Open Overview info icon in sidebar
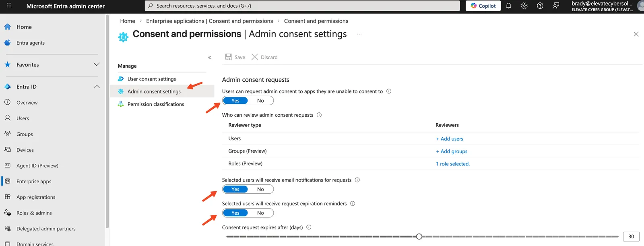 click(x=7, y=102)
